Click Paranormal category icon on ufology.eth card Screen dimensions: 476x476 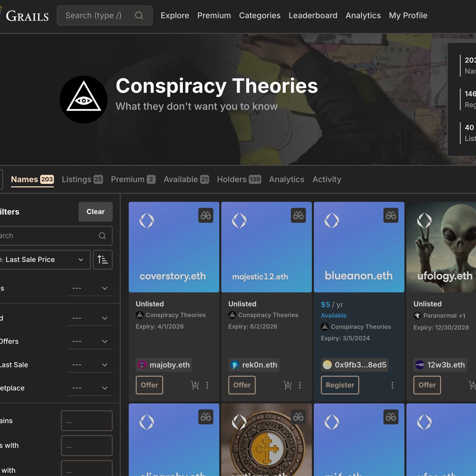(417, 316)
